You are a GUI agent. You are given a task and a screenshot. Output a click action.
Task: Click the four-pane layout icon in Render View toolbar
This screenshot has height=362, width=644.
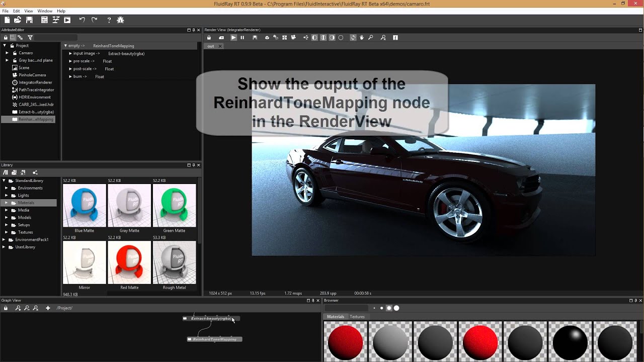coord(284,38)
